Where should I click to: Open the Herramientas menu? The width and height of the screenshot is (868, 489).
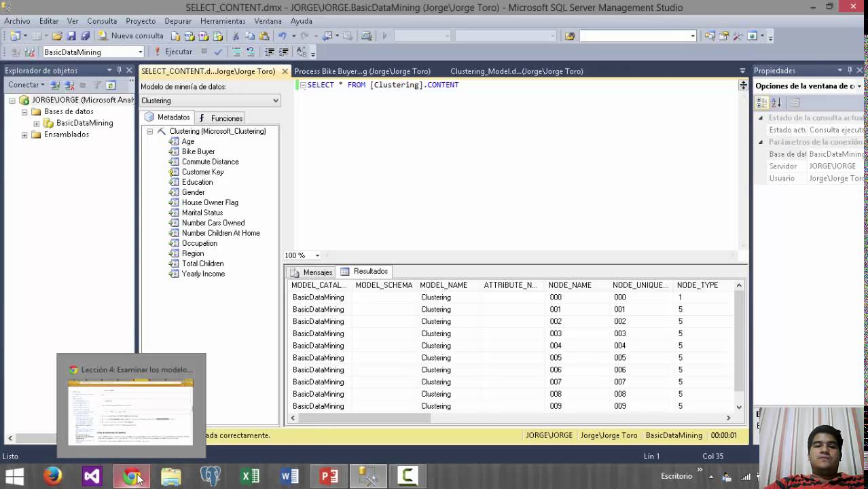click(223, 21)
